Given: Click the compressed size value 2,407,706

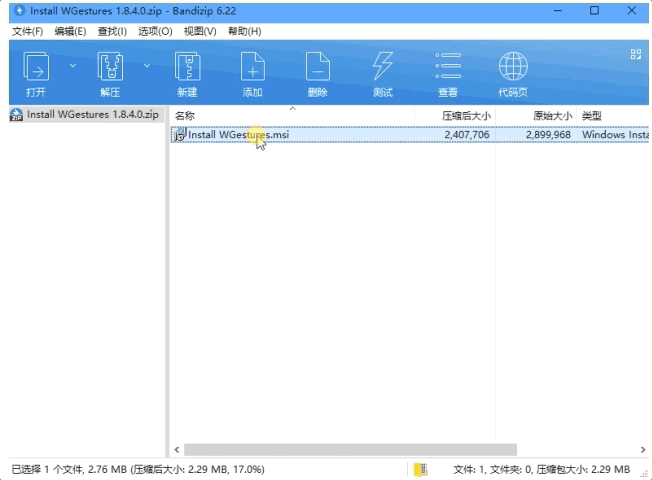Looking at the screenshot, I should click(467, 134).
